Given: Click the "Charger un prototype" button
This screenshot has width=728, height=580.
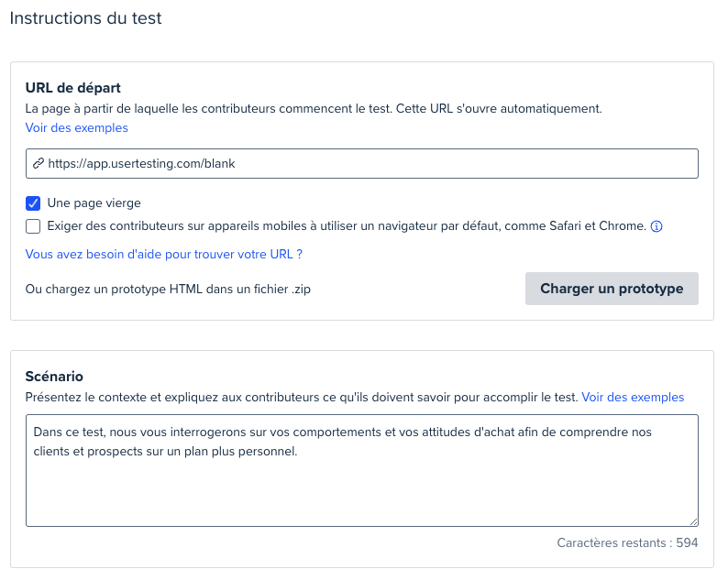Looking at the screenshot, I should click(612, 289).
